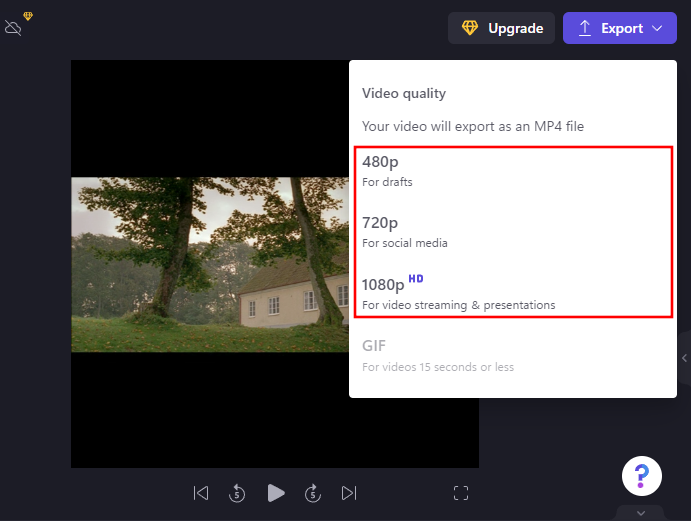Viewport: 691px width, 521px height.
Task: Click the Video quality heading
Action: [x=404, y=93]
